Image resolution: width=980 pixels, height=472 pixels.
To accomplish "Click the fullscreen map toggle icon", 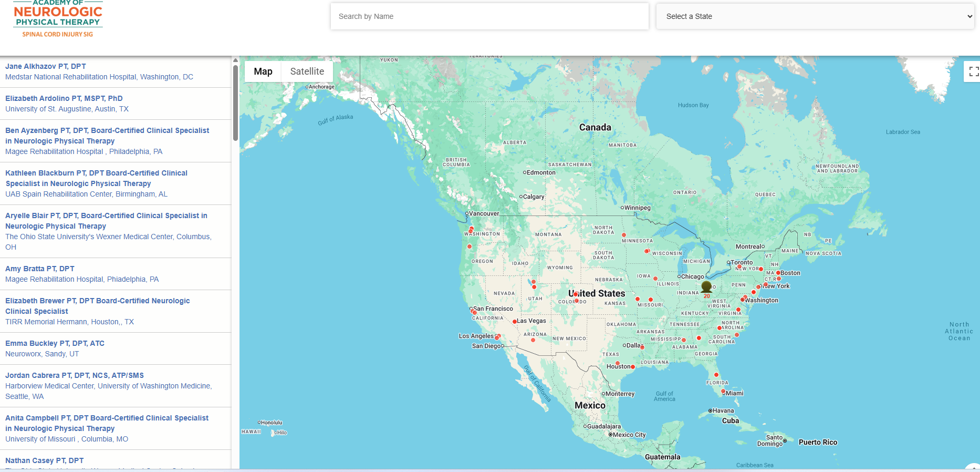I will coord(973,71).
